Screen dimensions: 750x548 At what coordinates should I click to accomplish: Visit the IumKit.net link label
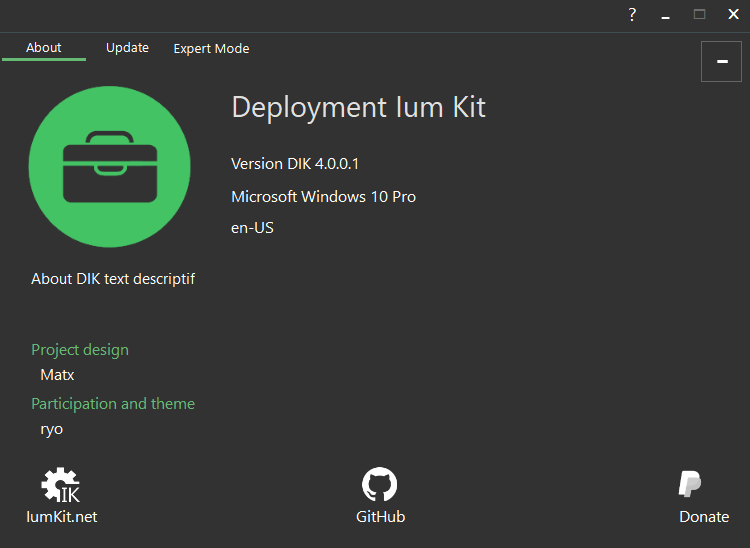pyautogui.click(x=62, y=517)
